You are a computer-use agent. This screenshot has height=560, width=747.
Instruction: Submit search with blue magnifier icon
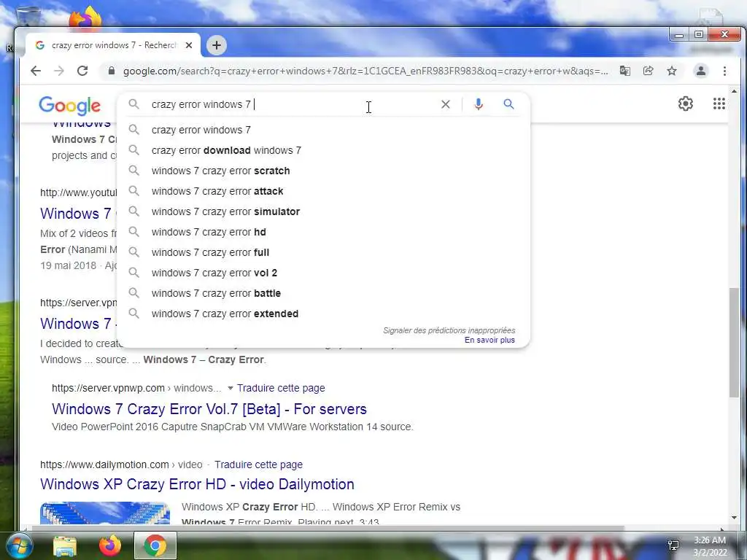coord(508,104)
